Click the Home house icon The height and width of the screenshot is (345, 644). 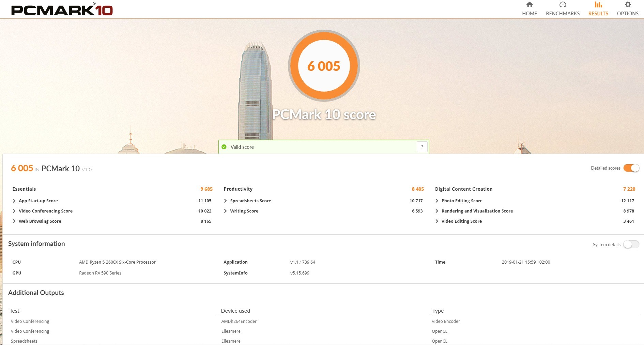529,4
